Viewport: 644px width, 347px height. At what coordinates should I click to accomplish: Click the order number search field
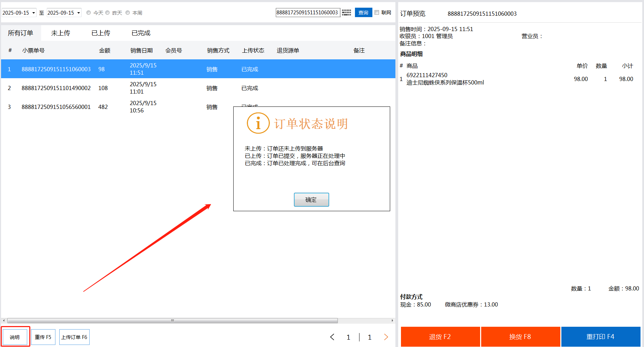click(307, 13)
